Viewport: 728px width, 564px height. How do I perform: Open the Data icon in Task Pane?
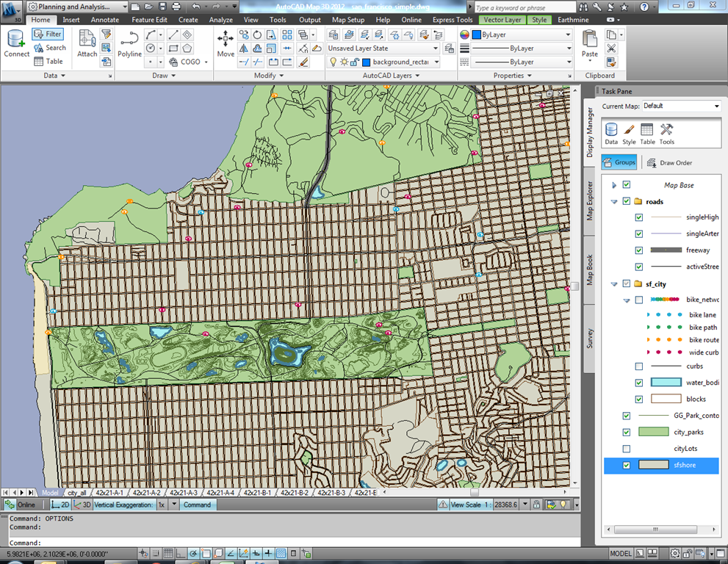click(610, 133)
